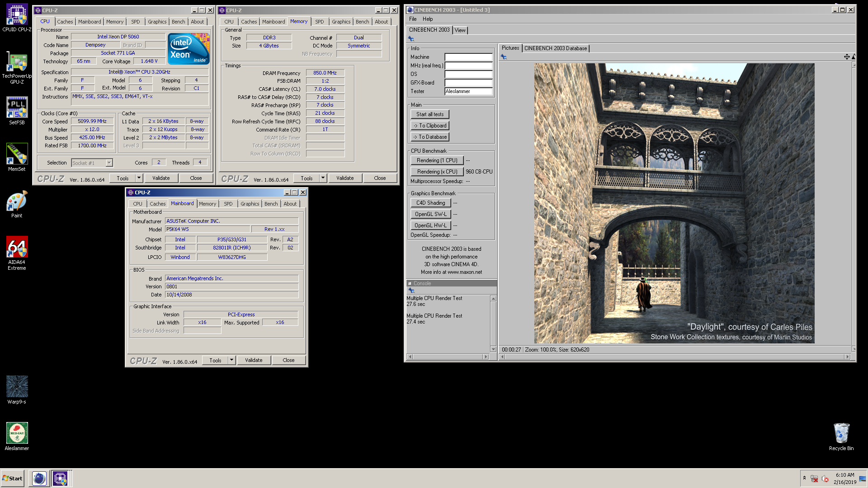Open Warp9-s desktop shortcut
This screenshot has height=488, width=868.
(x=17, y=390)
